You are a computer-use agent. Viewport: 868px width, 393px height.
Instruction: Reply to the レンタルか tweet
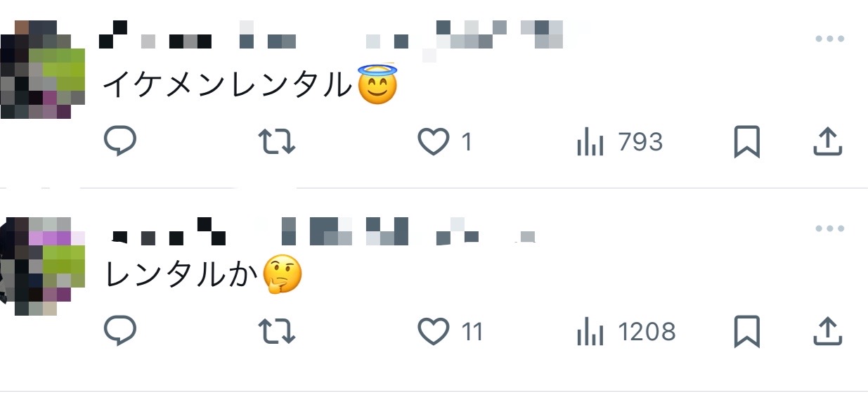[x=119, y=330]
